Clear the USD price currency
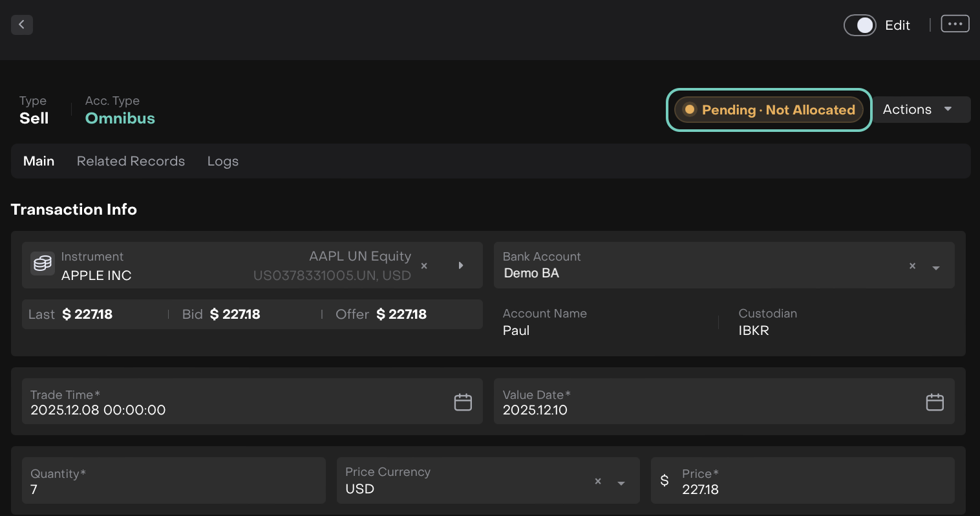This screenshot has height=516, width=980. click(598, 481)
